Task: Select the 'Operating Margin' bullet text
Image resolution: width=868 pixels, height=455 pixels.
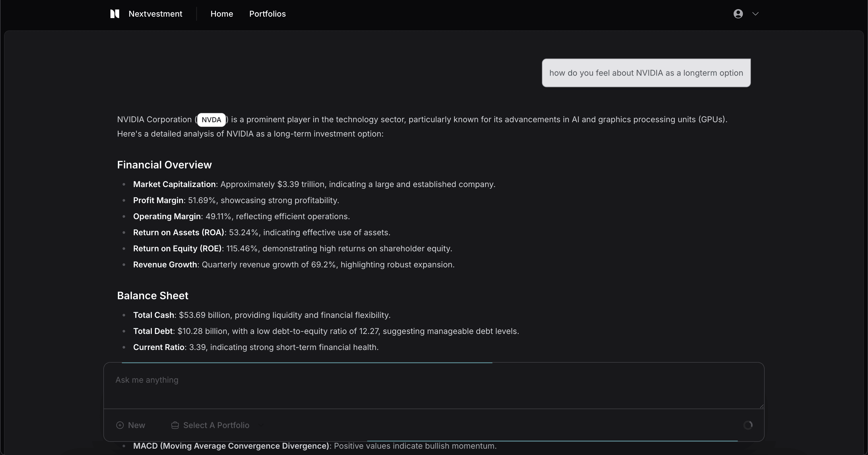Action: point(242,216)
